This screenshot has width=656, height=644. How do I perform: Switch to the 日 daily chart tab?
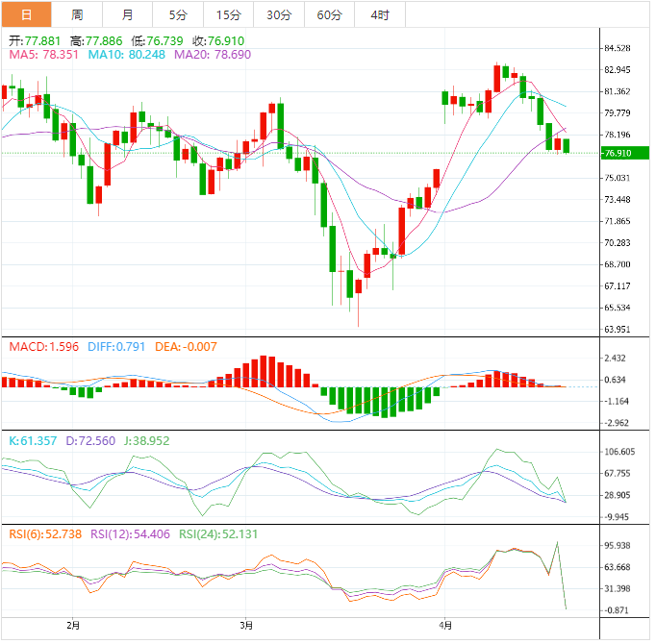point(26,14)
